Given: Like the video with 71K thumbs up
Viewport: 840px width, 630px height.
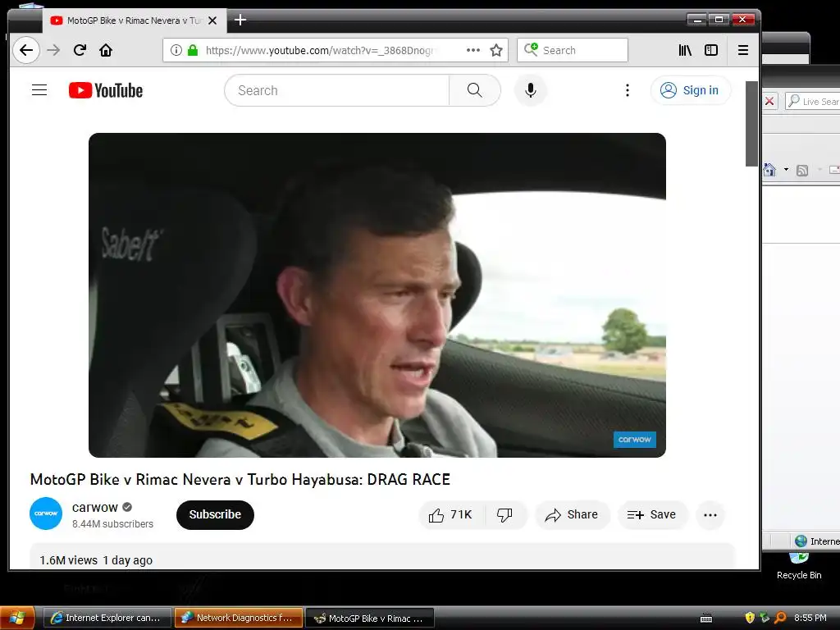Looking at the screenshot, I should point(451,515).
